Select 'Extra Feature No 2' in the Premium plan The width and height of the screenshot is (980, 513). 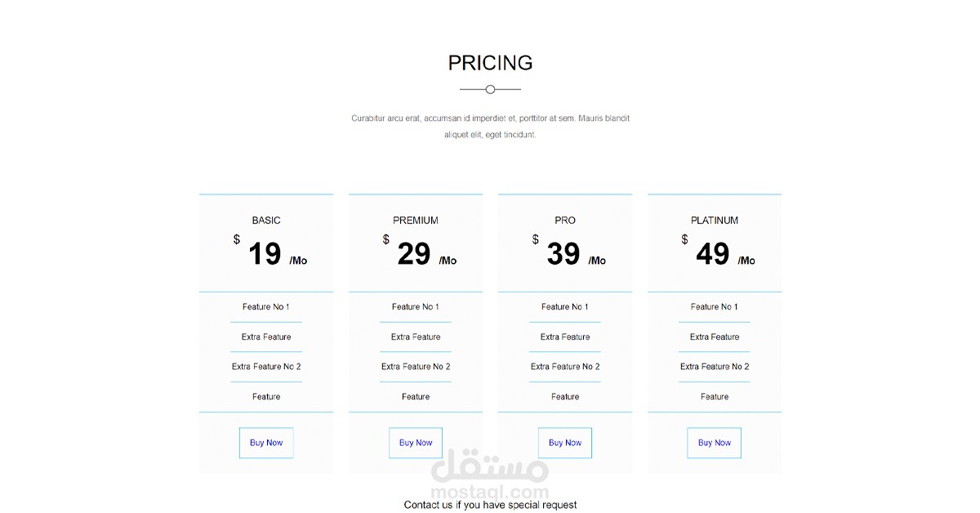[x=416, y=367]
